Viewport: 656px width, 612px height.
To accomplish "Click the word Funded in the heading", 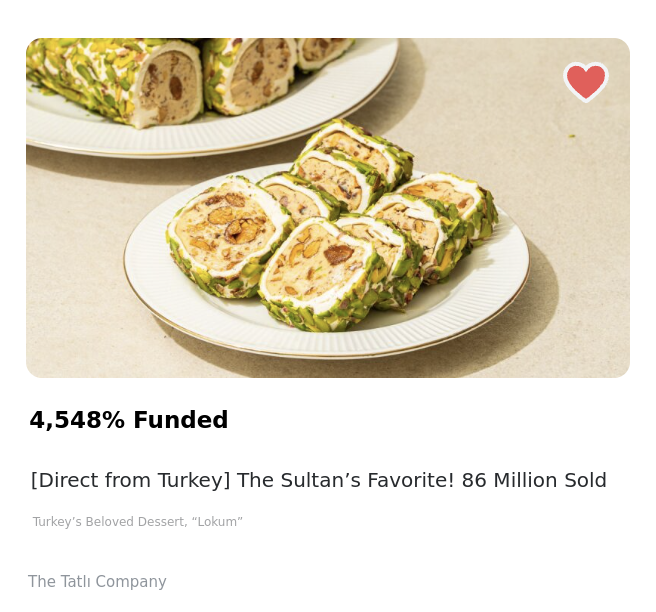I will pos(180,421).
